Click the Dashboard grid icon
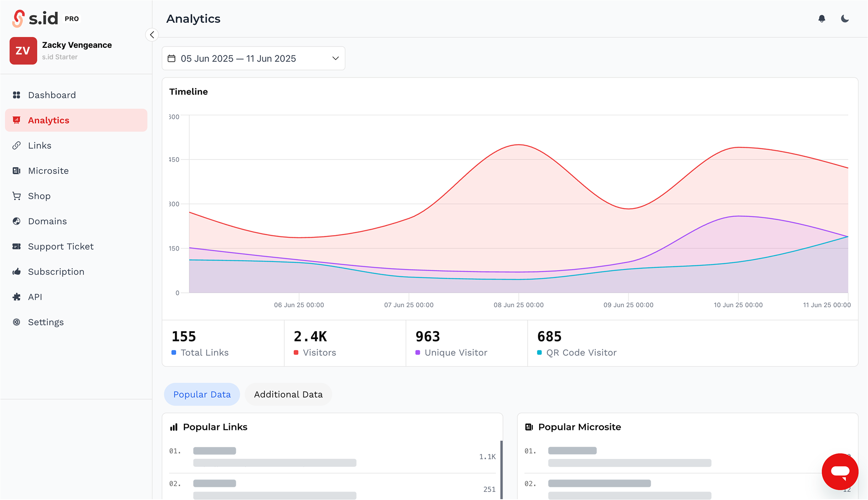This screenshot has height=500, width=868. [17, 95]
